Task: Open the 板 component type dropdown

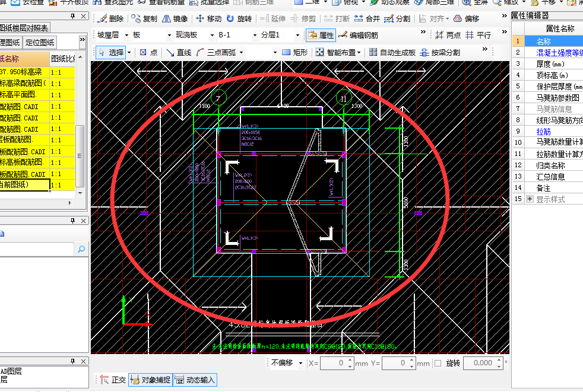Action: pos(169,36)
